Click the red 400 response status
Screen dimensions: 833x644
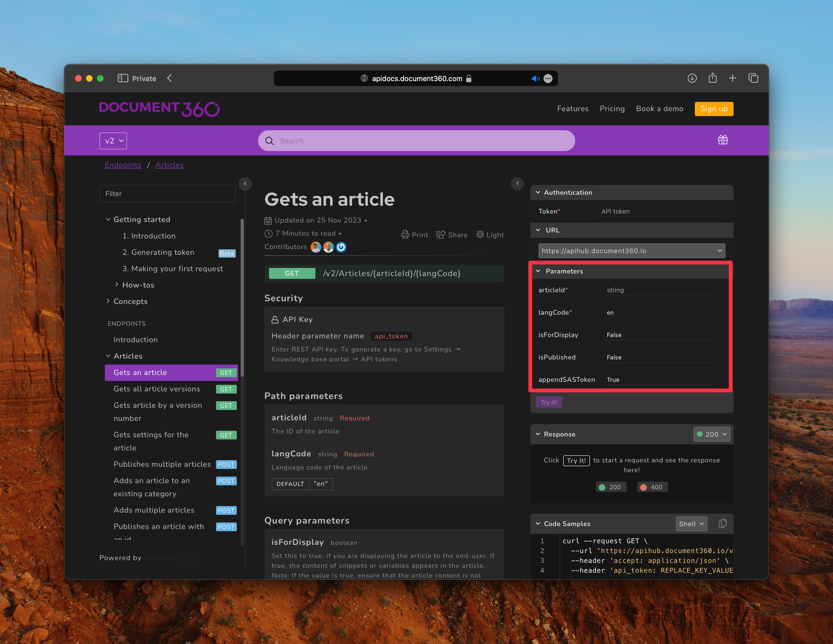coord(652,487)
